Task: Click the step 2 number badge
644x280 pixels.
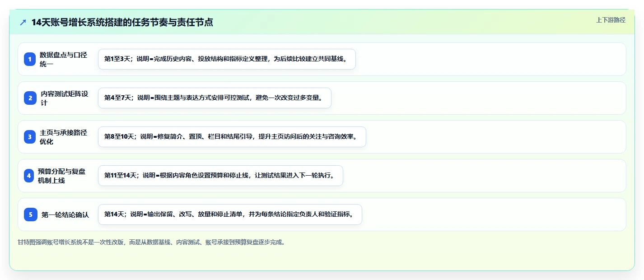Action: pyautogui.click(x=30, y=98)
